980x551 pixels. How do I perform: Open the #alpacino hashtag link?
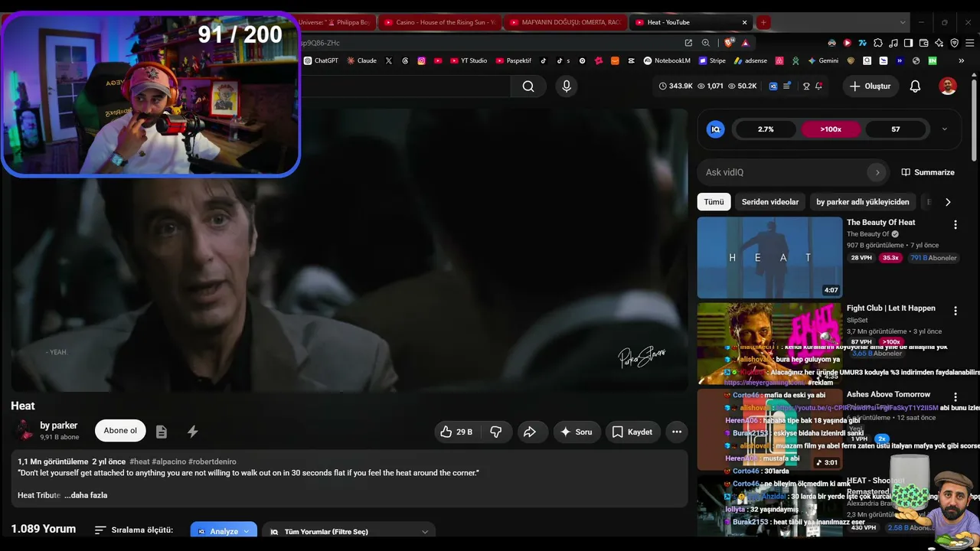tap(168, 461)
